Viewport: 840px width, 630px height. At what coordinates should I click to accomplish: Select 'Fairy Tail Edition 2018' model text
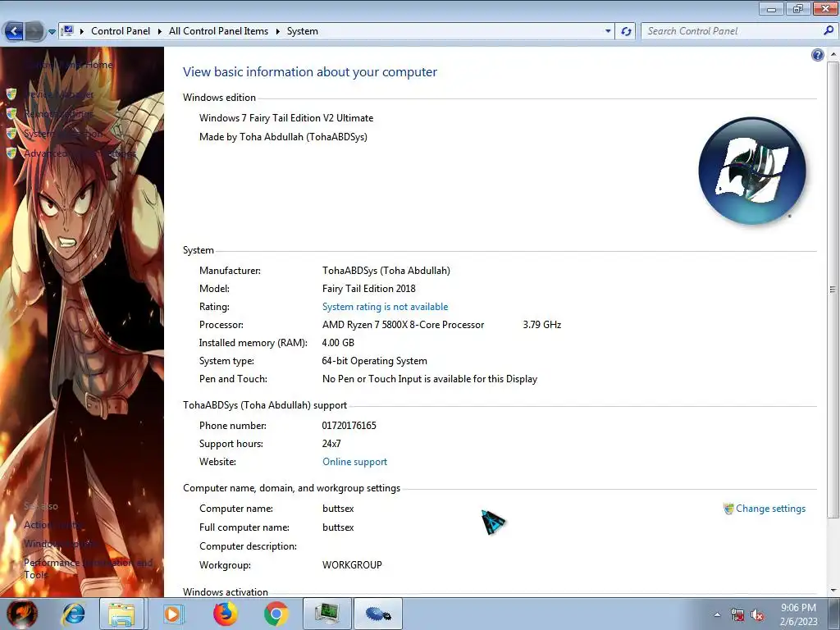tap(368, 288)
